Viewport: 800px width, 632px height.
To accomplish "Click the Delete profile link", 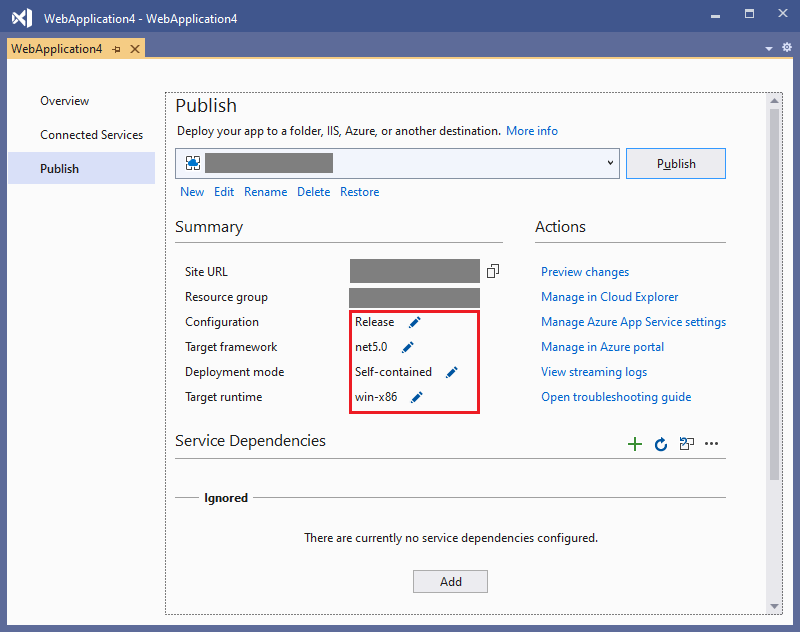I will (x=313, y=192).
